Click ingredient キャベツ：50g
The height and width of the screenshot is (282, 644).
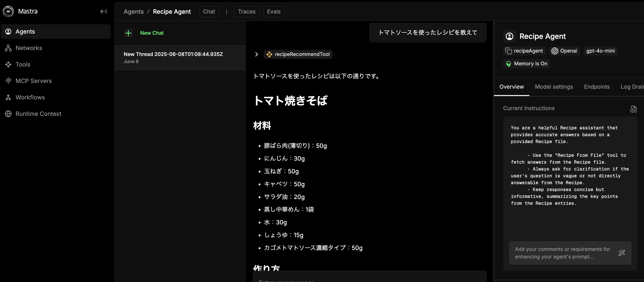coord(284,184)
